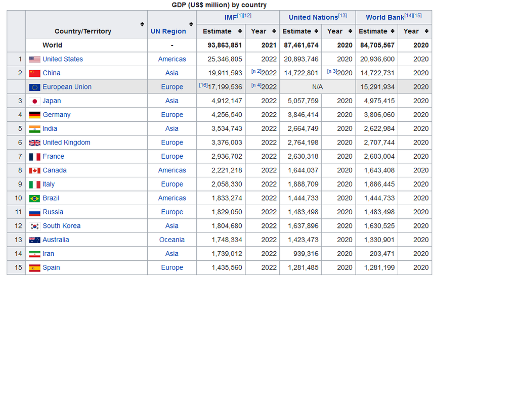Open the South Korea link

tap(61, 225)
